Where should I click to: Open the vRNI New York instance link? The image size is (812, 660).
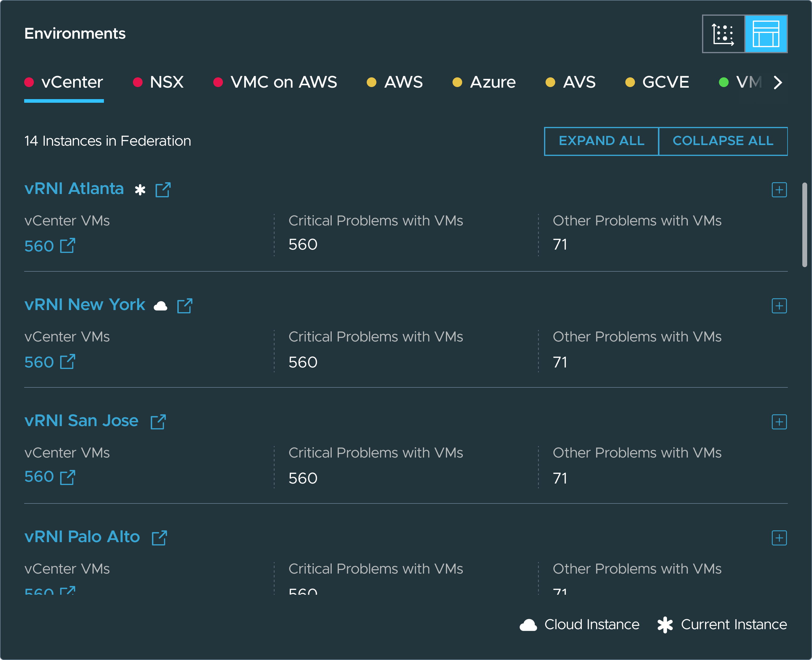(85, 305)
